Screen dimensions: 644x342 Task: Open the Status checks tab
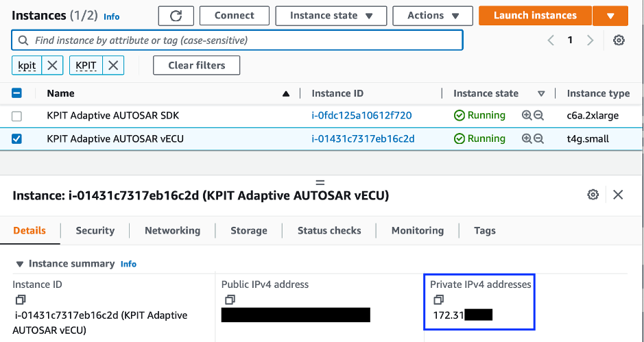pos(329,231)
